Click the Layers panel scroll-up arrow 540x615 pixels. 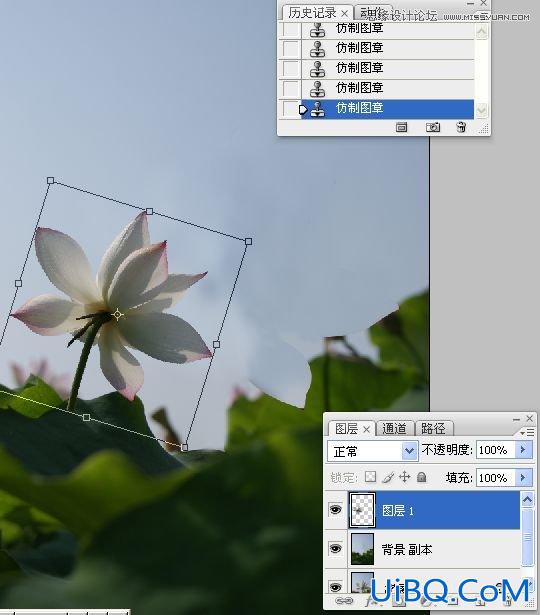pos(527,499)
